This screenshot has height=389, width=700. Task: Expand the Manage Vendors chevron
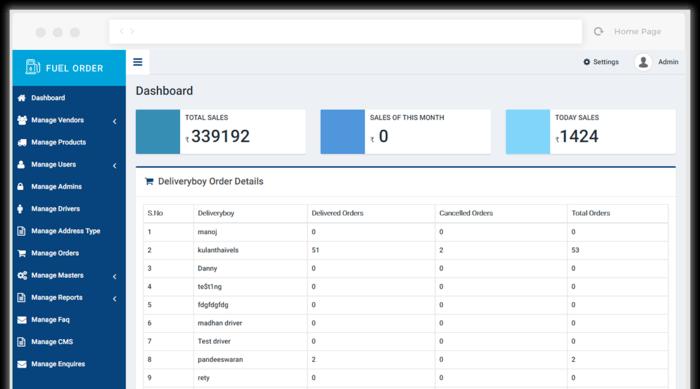pyautogui.click(x=115, y=121)
